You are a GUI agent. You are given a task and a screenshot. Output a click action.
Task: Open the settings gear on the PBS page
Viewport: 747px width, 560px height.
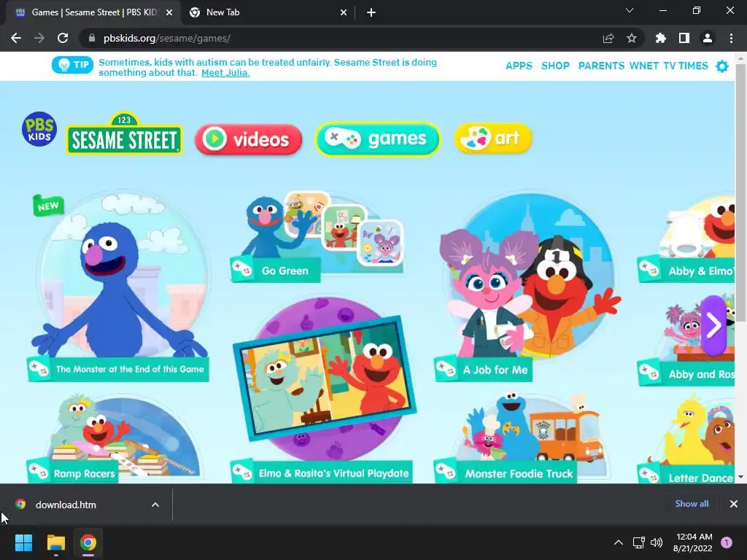(x=722, y=66)
